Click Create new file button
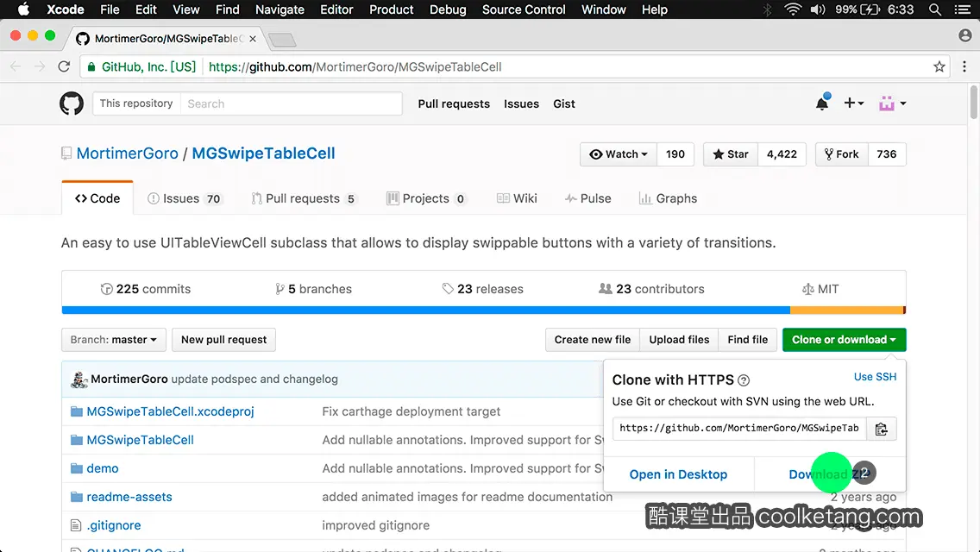The image size is (980, 552). point(593,340)
